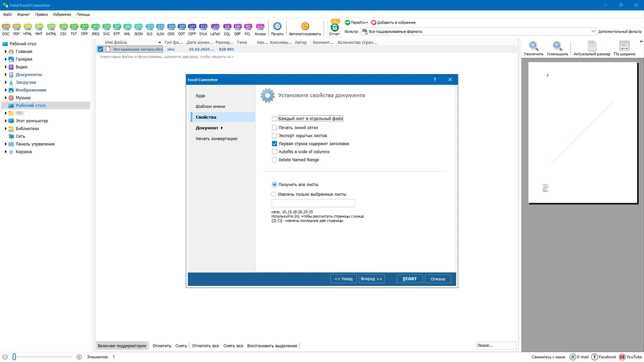This screenshot has height=362, width=644.
Task: Choose the MHT conversion format icon
Action: point(39,29)
